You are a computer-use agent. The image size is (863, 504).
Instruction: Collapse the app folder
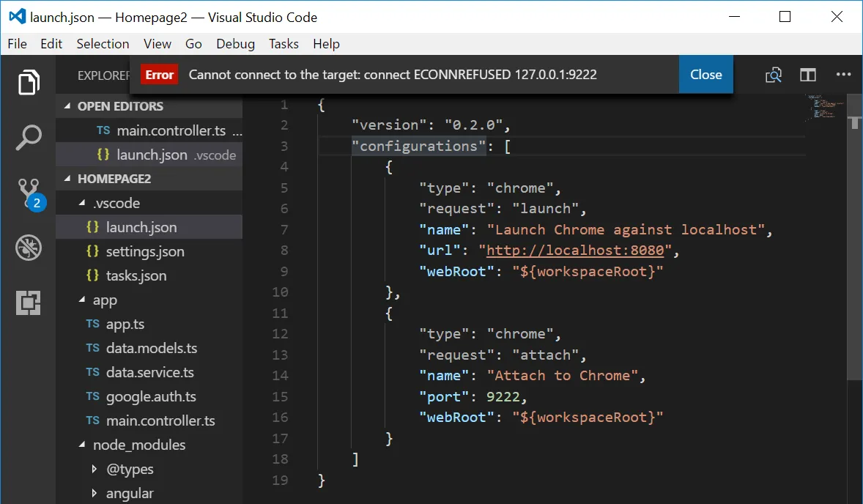[82, 300]
